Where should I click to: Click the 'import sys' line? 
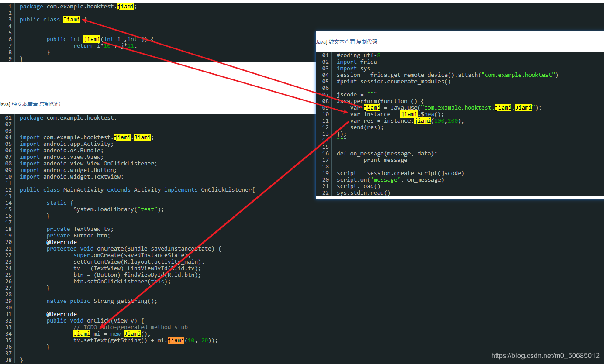coord(353,69)
